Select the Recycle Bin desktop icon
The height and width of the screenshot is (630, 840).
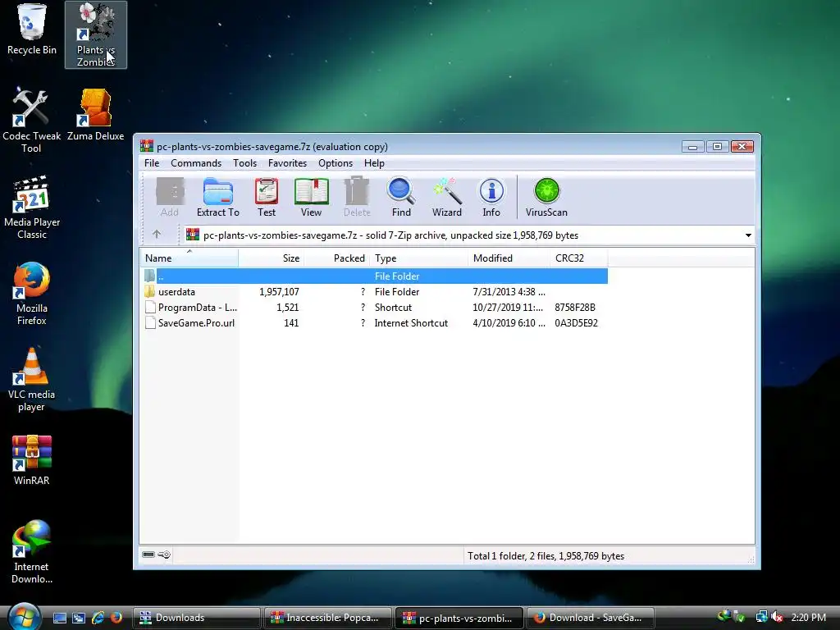[x=32, y=30]
